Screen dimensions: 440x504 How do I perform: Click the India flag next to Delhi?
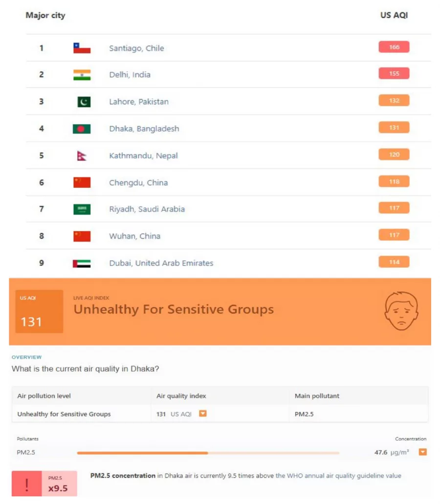pos(81,73)
